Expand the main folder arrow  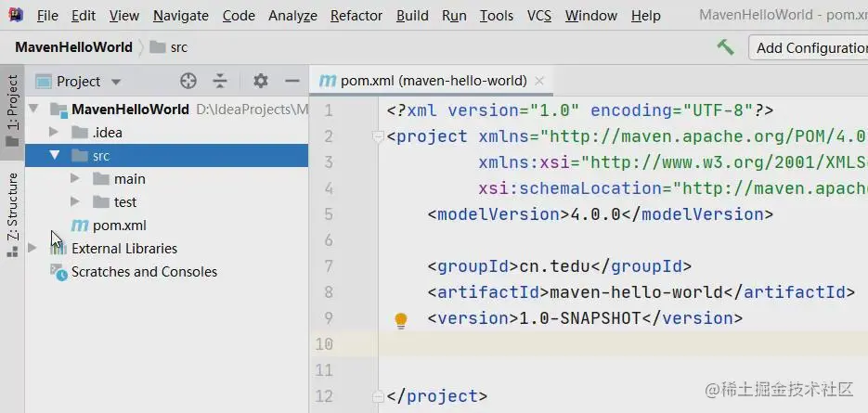[x=75, y=179]
